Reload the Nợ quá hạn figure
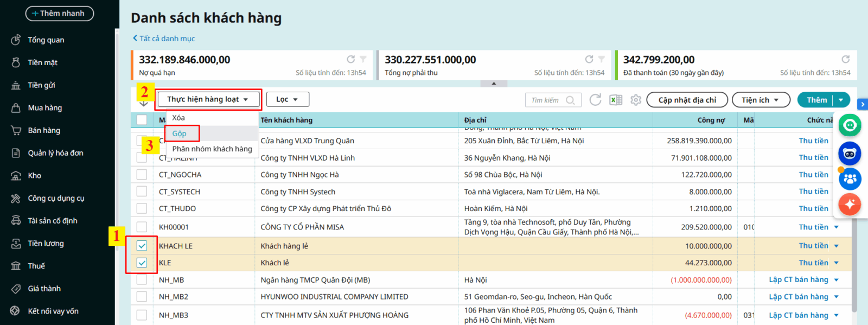 coord(351,59)
